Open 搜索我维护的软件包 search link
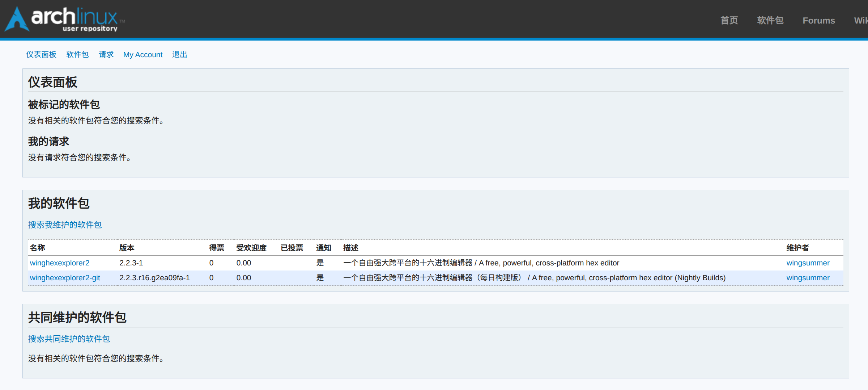This screenshot has width=868, height=390. [65, 225]
